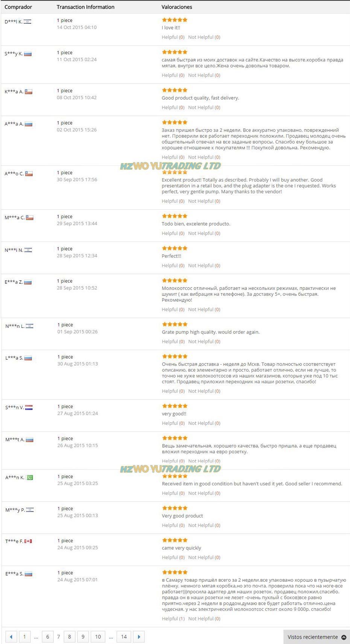Click the Transaction Information column header
The width and height of the screenshot is (350, 644).
[x=85, y=7]
